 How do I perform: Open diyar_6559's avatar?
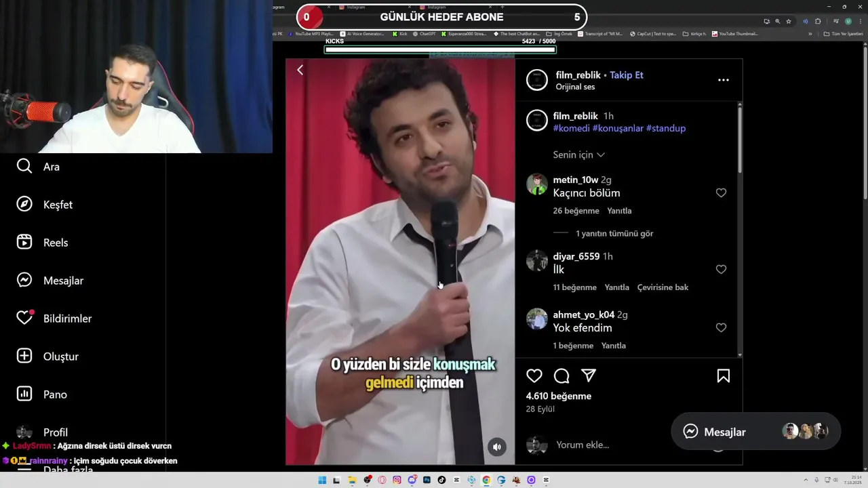point(536,260)
